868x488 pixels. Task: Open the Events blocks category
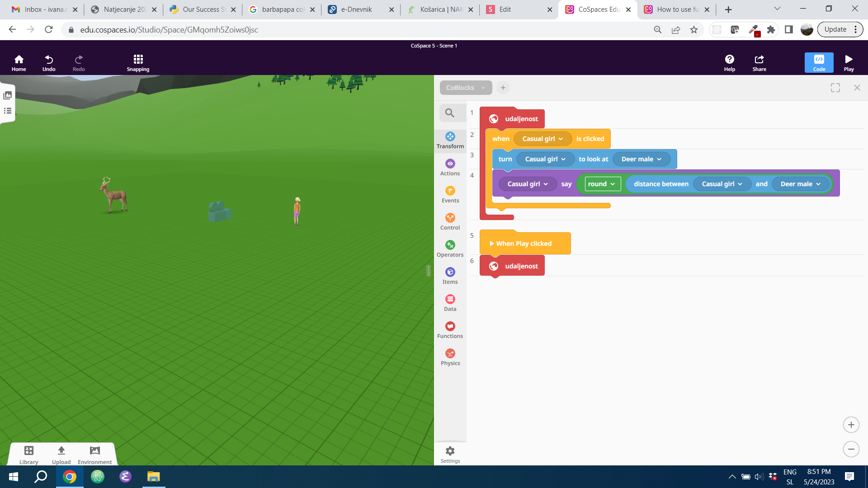pos(450,194)
